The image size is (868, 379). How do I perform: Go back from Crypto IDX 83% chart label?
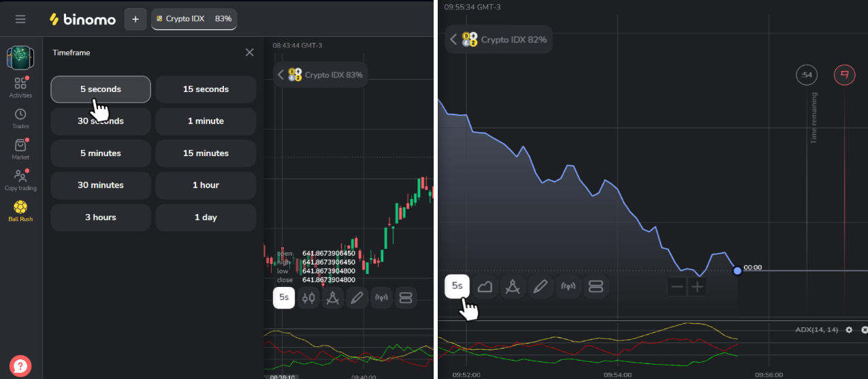(281, 75)
